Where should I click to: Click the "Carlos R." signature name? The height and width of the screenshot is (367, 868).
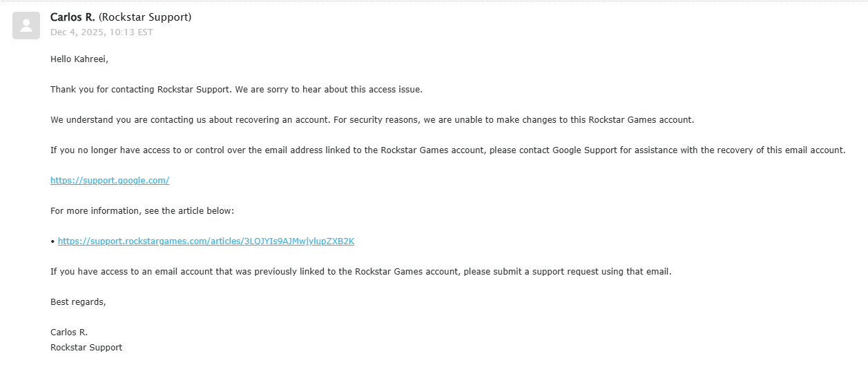click(69, 333)
